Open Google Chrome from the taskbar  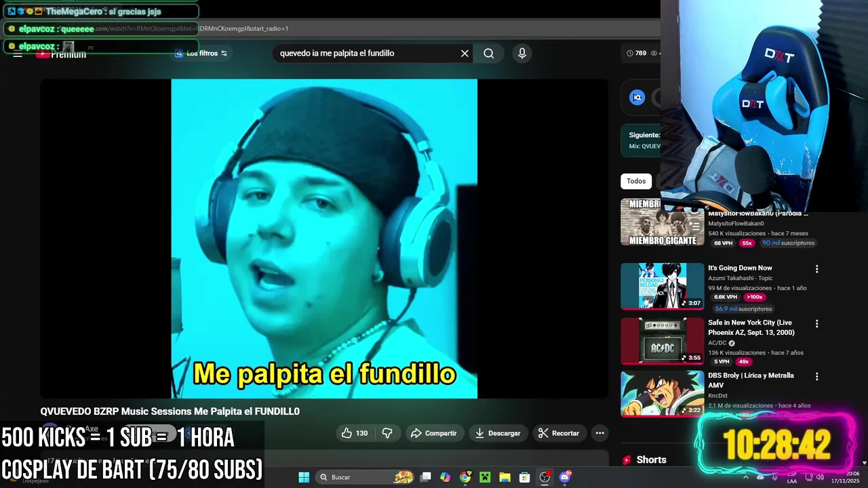coord(465,477)
